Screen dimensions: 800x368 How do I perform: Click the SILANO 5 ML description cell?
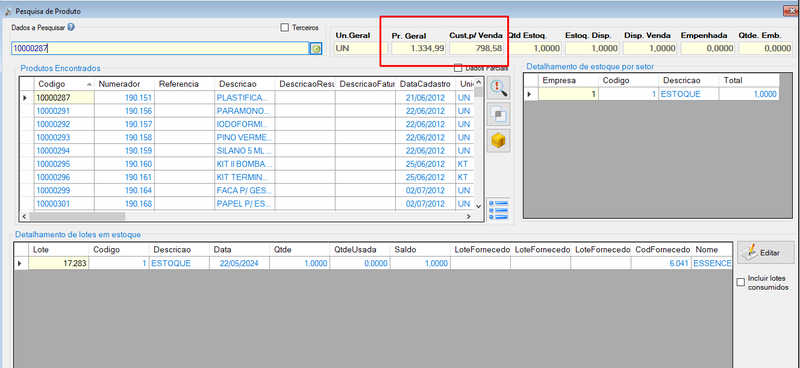point(244,151)
